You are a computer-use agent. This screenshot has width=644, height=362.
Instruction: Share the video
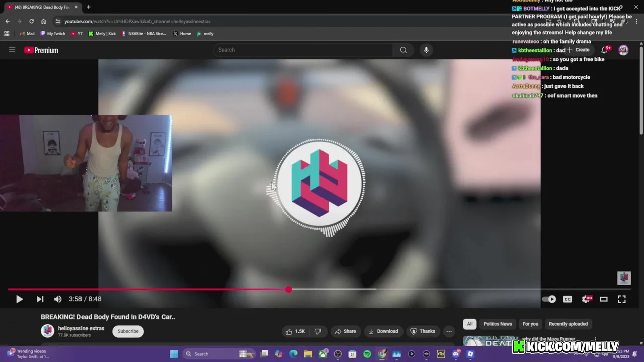click(x=345, y=331)
